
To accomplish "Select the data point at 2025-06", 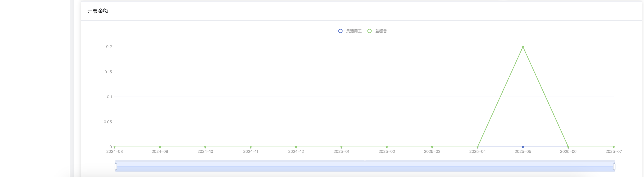I will [568, 147].
